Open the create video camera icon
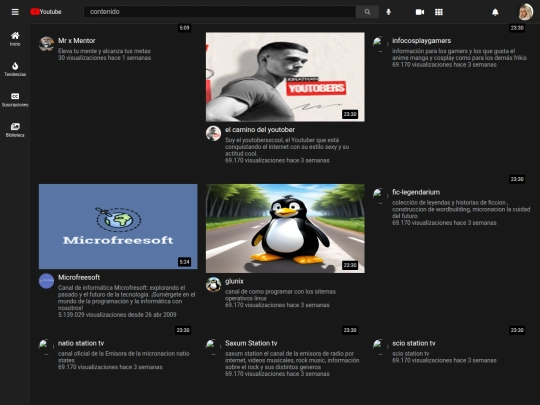 point(420,12)
